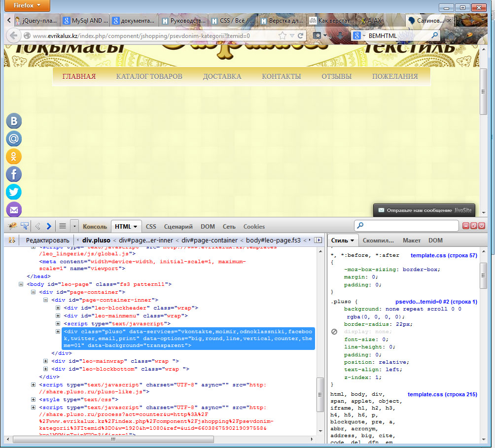Click the VKontakte share icon
Image resolution: width=495 pixels, height=448 pixels.
pyautogui.click(x=14, y=122)
